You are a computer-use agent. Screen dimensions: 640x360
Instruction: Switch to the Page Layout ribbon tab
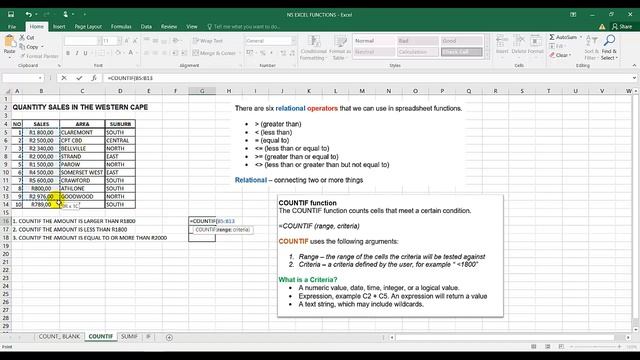[88, 27]
